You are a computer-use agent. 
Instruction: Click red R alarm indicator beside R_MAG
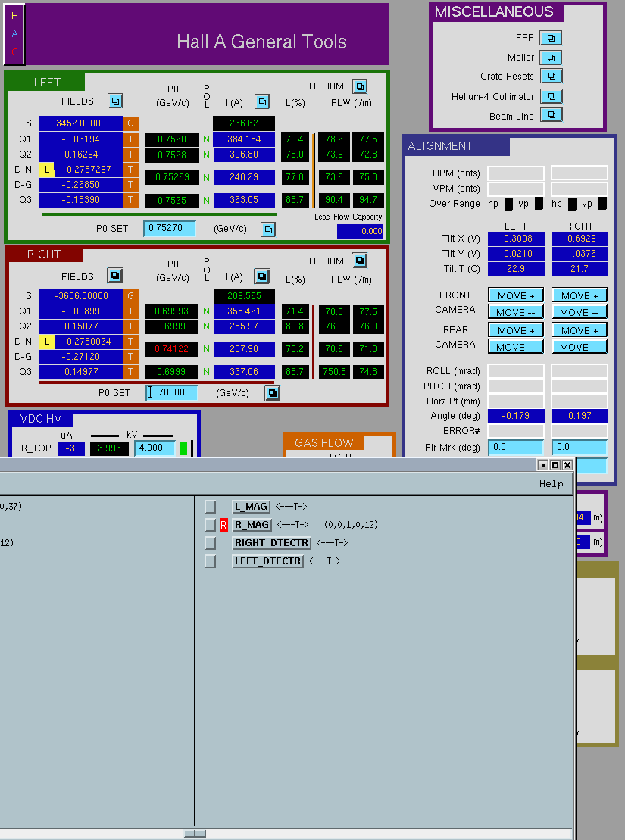[223, 524]
